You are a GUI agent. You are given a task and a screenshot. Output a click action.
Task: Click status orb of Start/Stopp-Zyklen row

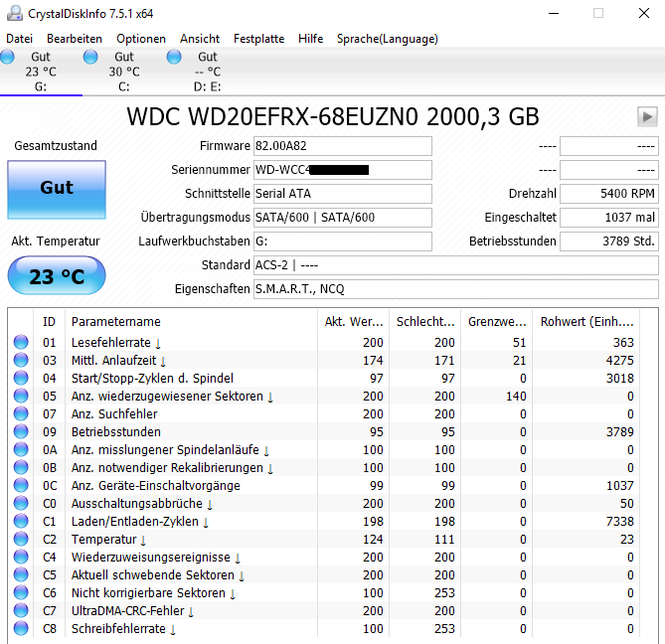coord(21,378)
